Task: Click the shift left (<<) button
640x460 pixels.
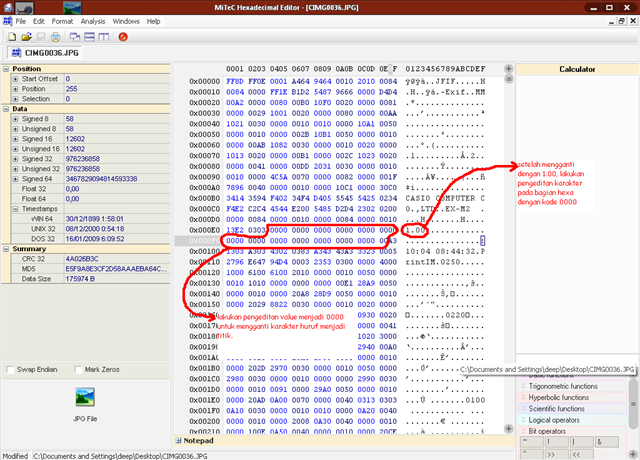Action: 582,454
